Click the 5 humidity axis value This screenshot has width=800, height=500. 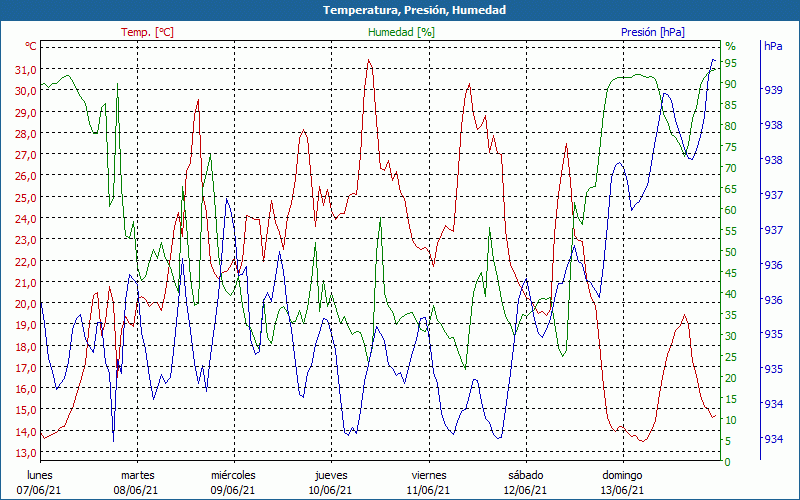(x=728, y=441)
